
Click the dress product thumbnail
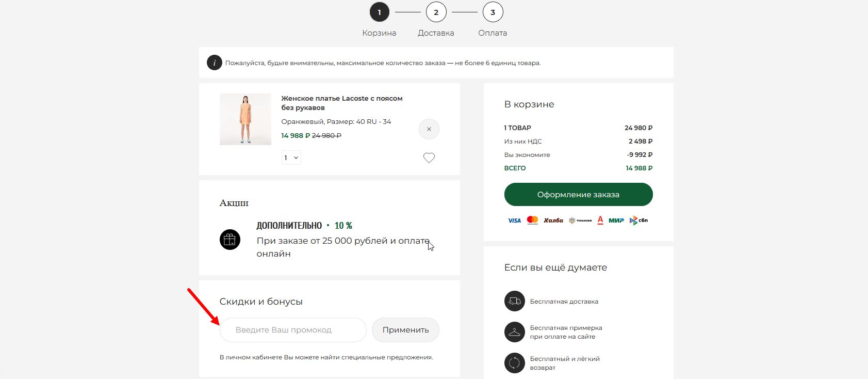point(245,119)
